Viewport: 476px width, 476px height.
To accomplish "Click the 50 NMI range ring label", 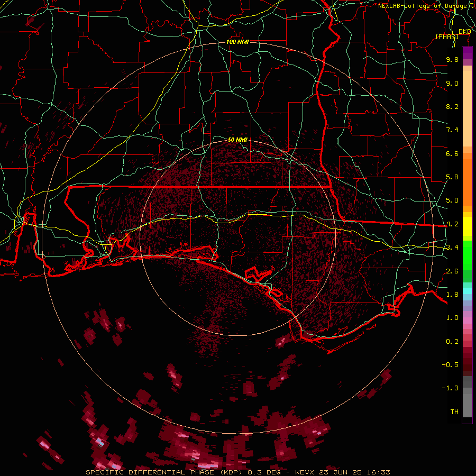I will click(237, 140).
